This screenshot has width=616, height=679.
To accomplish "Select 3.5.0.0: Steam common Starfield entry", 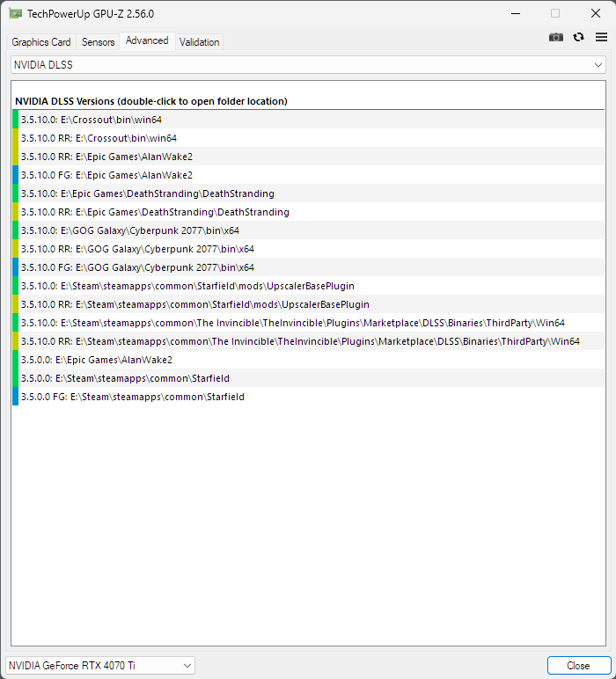I will [x=308, y=378].
